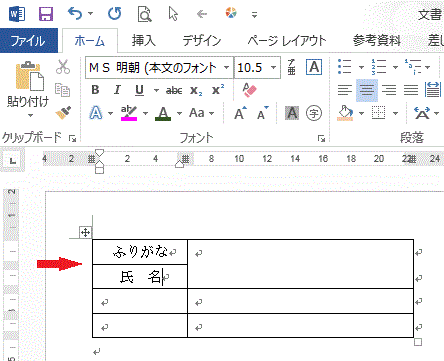Image resolution: width=444 pixels, height=361 pixels.
Task: Expand the 貼り付け options arrow
Action: coord(30,115)
